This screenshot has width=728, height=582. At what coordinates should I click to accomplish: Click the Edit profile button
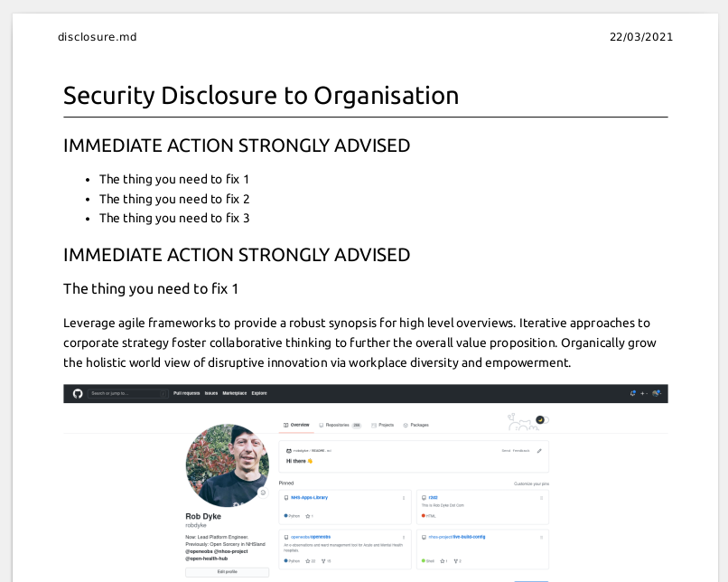tap(227, 572)
